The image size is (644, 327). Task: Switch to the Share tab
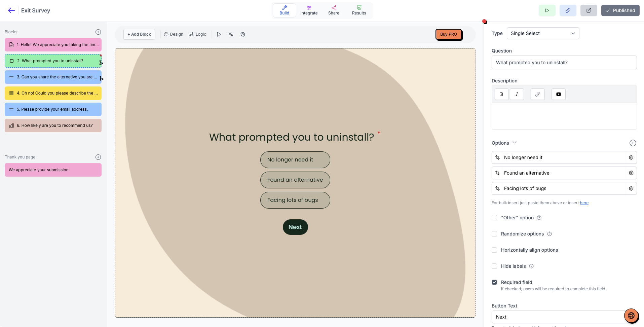pos(334,10)
